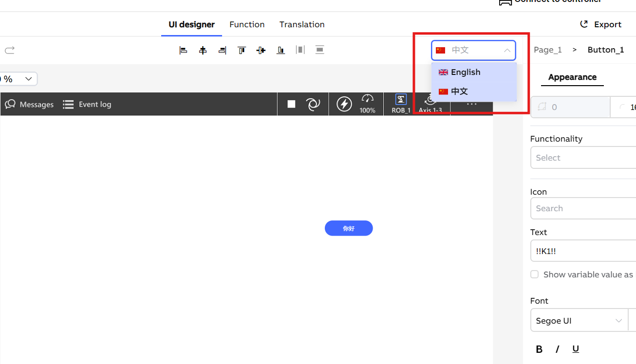Align selected objects to bottom
636x364 pixels.
(281, 50)
